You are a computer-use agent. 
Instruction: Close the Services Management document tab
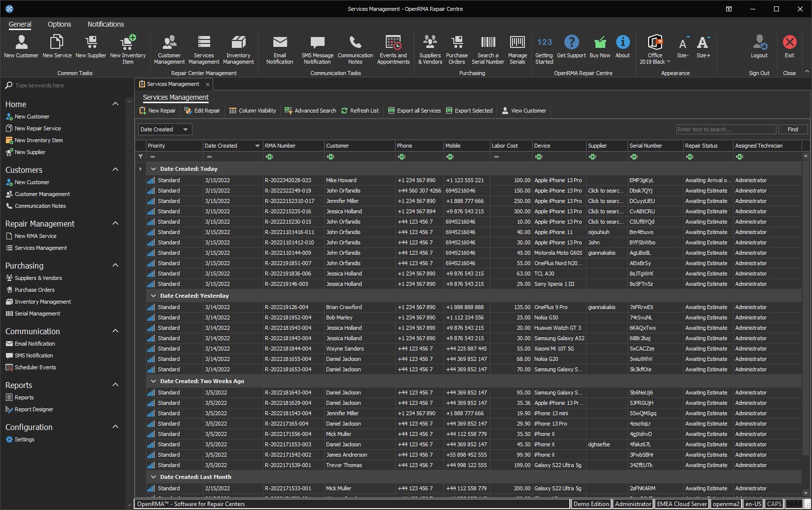point(208,84)
